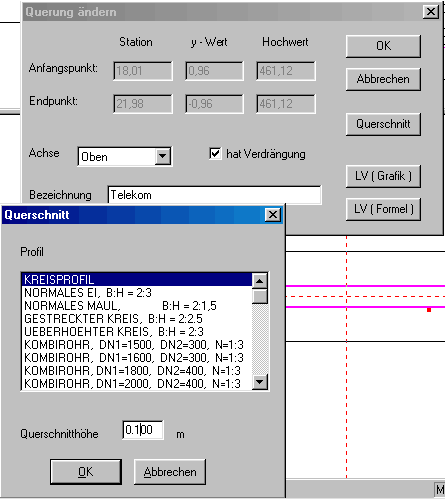The width and height of the screenshot is (446, 500).
Task: Click Abbrechen in Querung ändern dialog
Action: [x=383, y=79]
